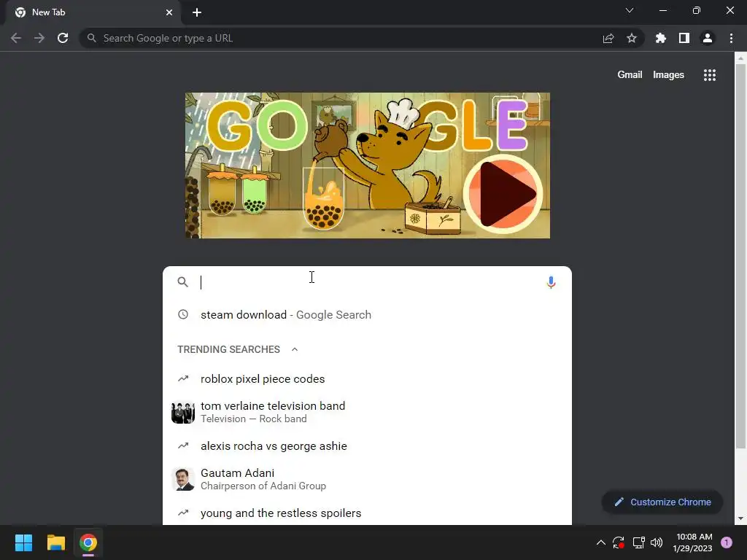The height and width of the screenshot is (560, 747).
Task: Open the sync status tray icon
Action: point(619,542)
